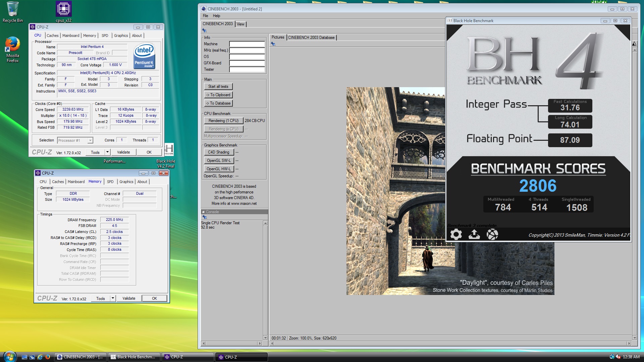Image resolution: width=644 pixels, height=362 pixels.
Task: Click Validate in upper CPU-Z window
Action: tap(123, 152)
